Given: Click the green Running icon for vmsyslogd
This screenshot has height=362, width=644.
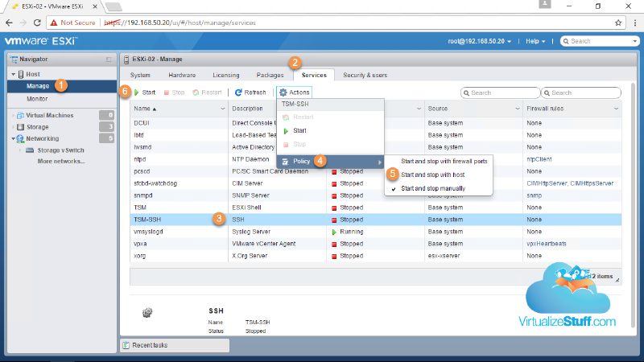Looking at the screenshot, I should pyautogui.click(x=334, y=232).
